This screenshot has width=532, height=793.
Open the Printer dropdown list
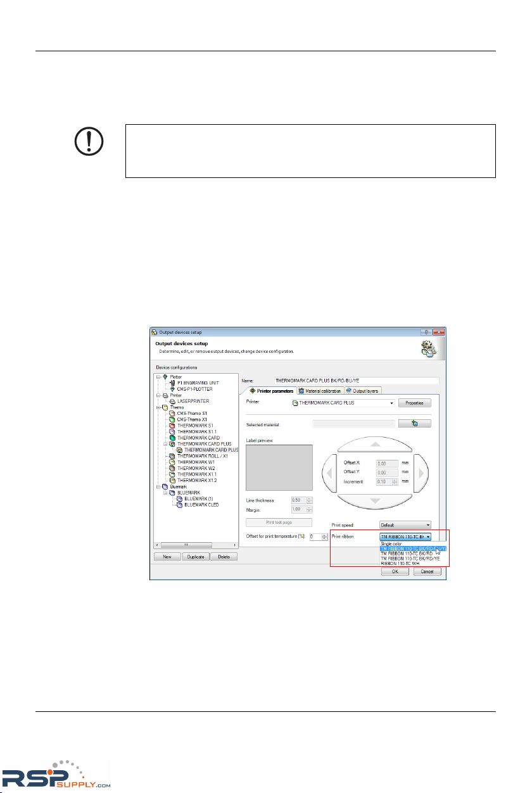(392, 403)
